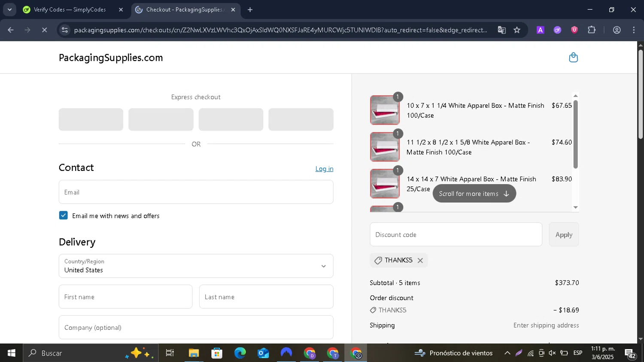Open the purple A browser extension
Image resolution: width=644 pixels, height=362 pixels.
(541, 30)
